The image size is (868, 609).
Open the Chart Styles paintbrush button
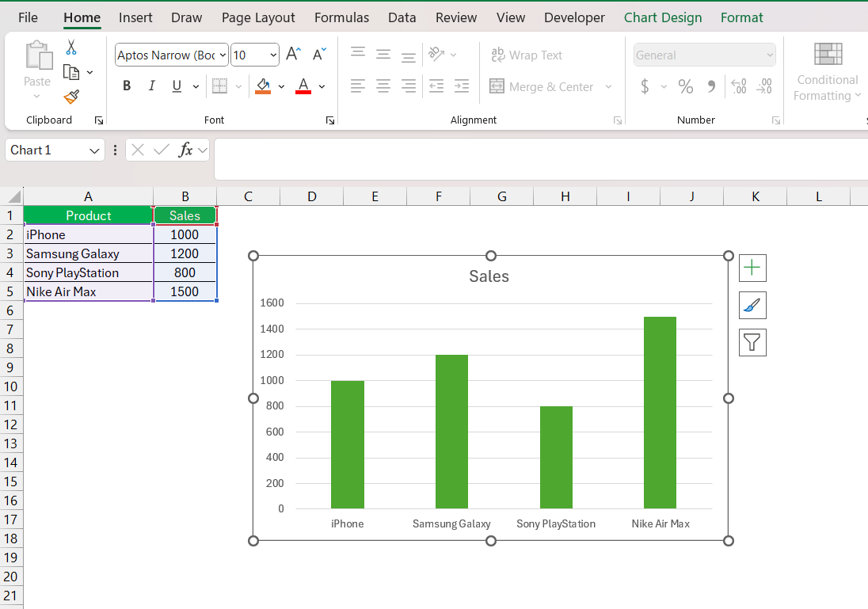[752, 305]
